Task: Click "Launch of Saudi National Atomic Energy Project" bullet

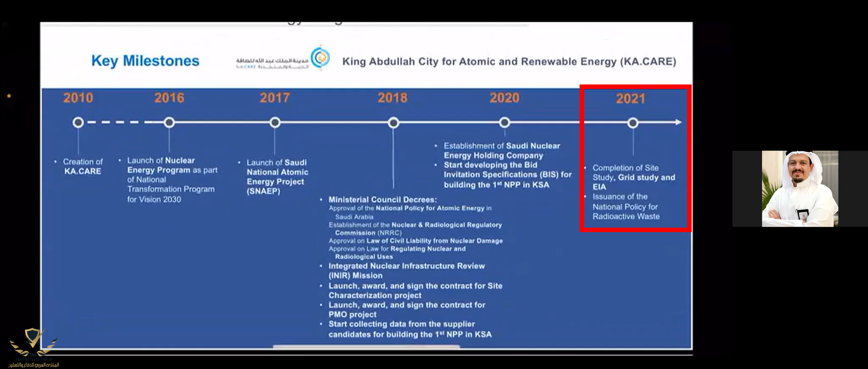Action: 274,177
